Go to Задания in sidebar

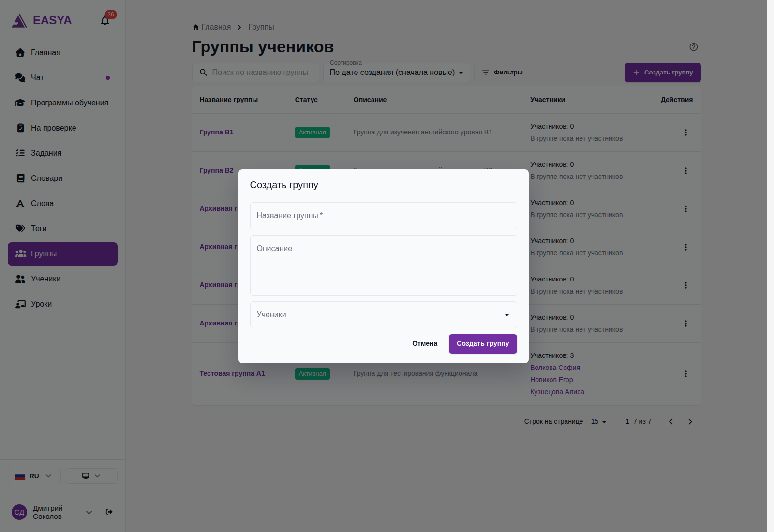(62, 153)
